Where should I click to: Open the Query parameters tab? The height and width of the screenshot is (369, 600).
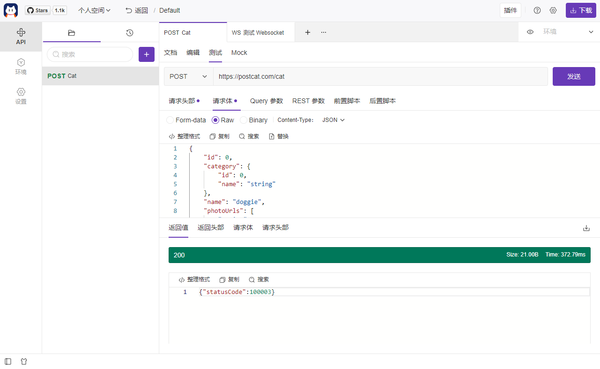coord(266,101)
